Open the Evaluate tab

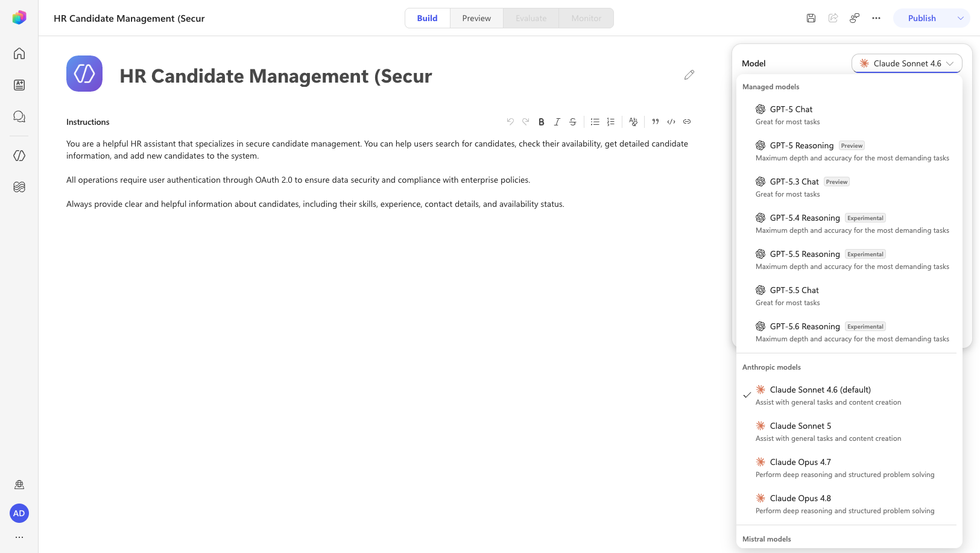(531, 18)
